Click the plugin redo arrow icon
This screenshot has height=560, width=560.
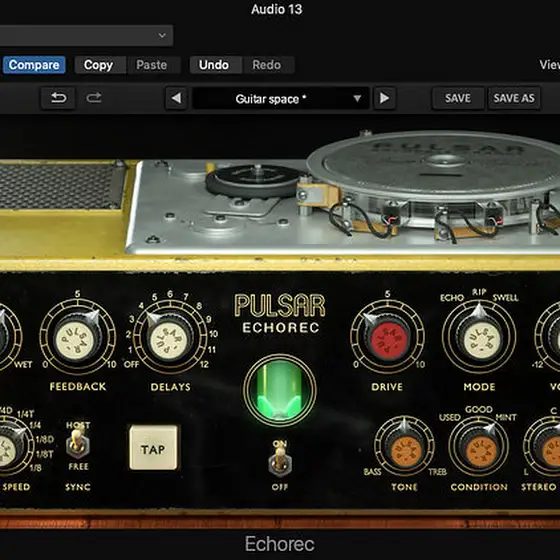[94, 98]
